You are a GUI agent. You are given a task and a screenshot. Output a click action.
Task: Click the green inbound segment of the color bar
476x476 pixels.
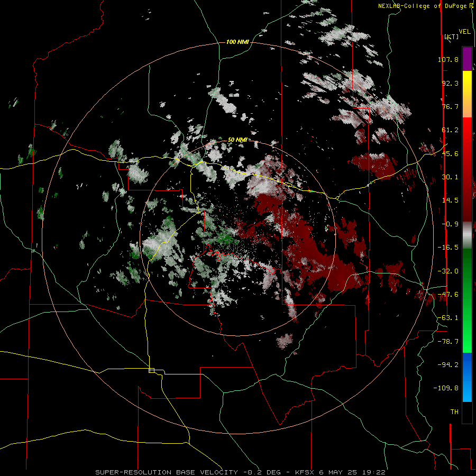(467, 300)
